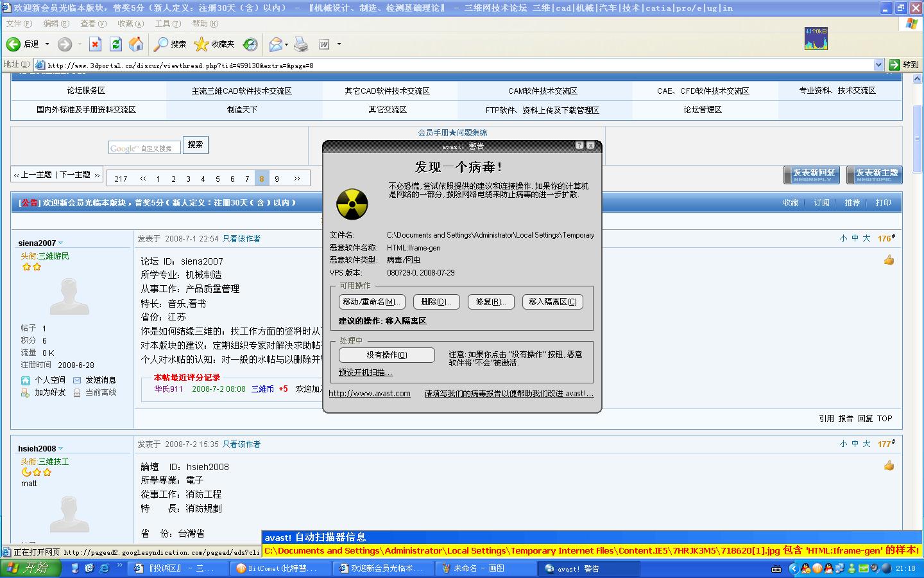Click the 打印 print link in thread header
924x578 pixels.
coord(884,202)
